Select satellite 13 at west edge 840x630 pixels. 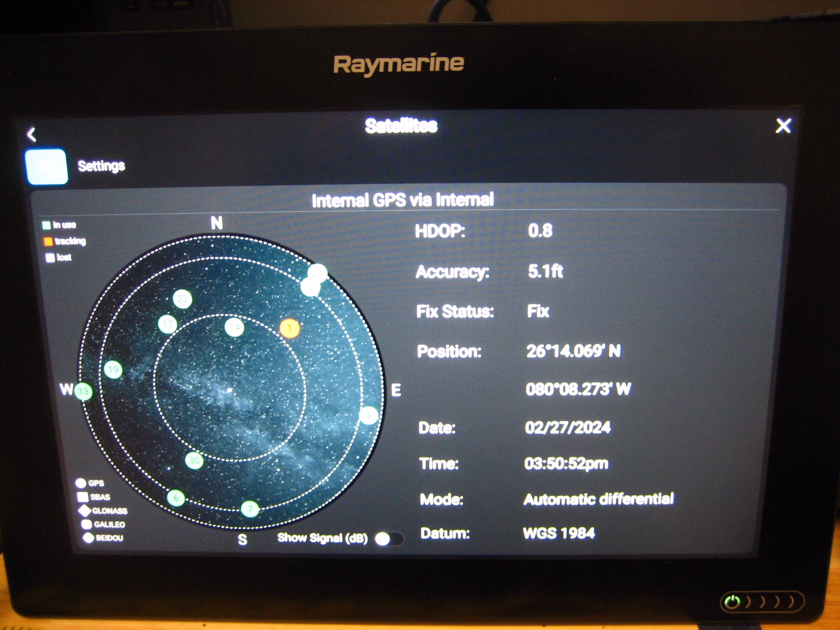click(x=83, y=391)
